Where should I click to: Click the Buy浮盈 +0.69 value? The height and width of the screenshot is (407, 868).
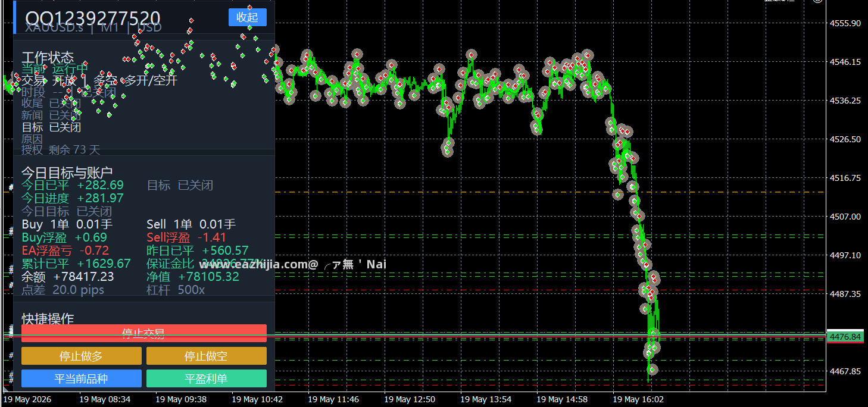64,237
